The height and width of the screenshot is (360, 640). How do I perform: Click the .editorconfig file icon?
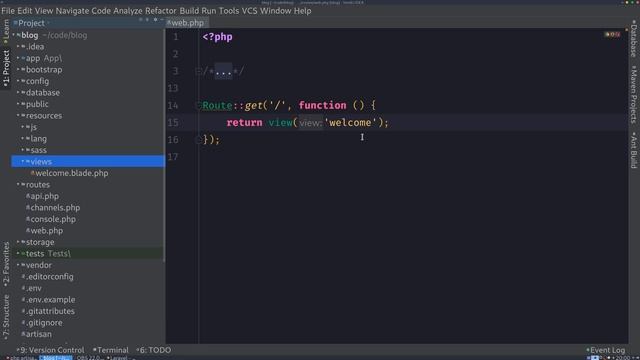[x=23, y=276]
